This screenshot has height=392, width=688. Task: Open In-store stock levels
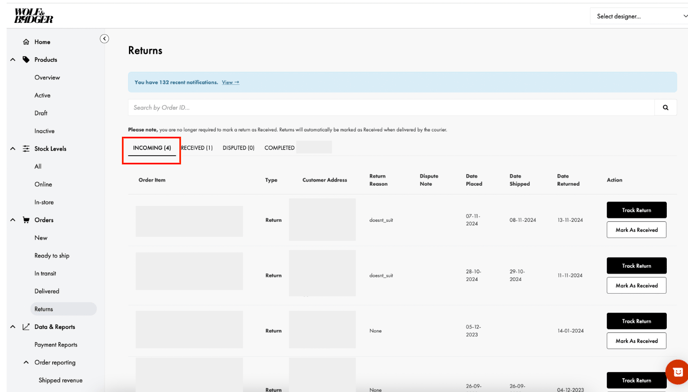pos(44,202)
